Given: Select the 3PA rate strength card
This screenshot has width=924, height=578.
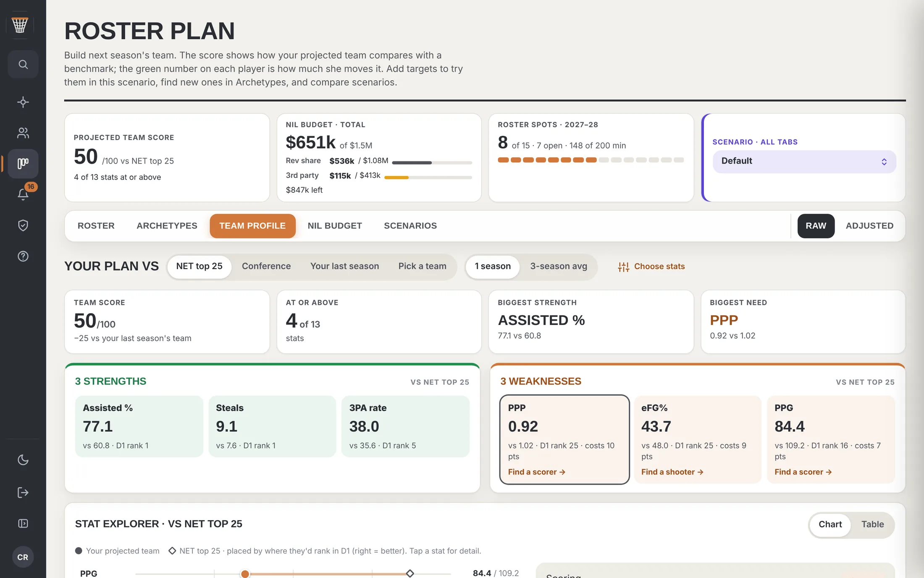Looking at the screenshot, I should 406,426.
